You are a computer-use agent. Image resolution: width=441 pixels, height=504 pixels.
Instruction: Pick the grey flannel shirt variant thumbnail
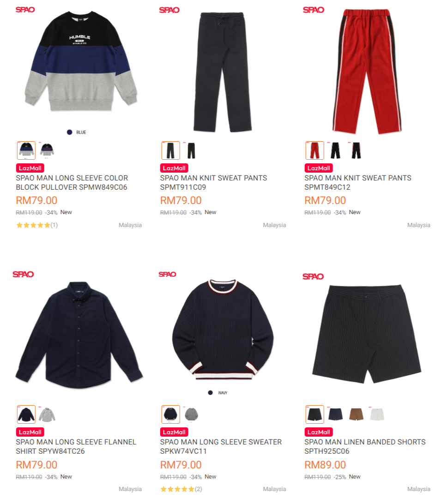47,414
